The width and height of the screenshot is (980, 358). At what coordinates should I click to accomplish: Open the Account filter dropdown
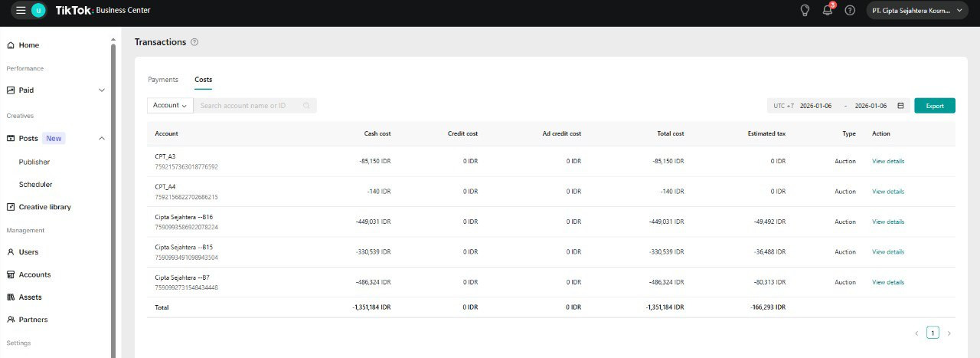(170, 106)
